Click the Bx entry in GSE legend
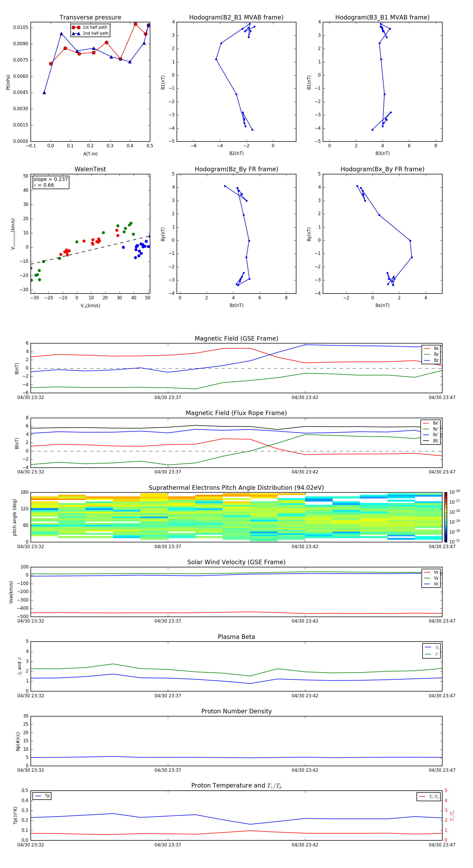The height and width of the screenshot is (868, 473). pyautogui.click(x=431, y=349)
